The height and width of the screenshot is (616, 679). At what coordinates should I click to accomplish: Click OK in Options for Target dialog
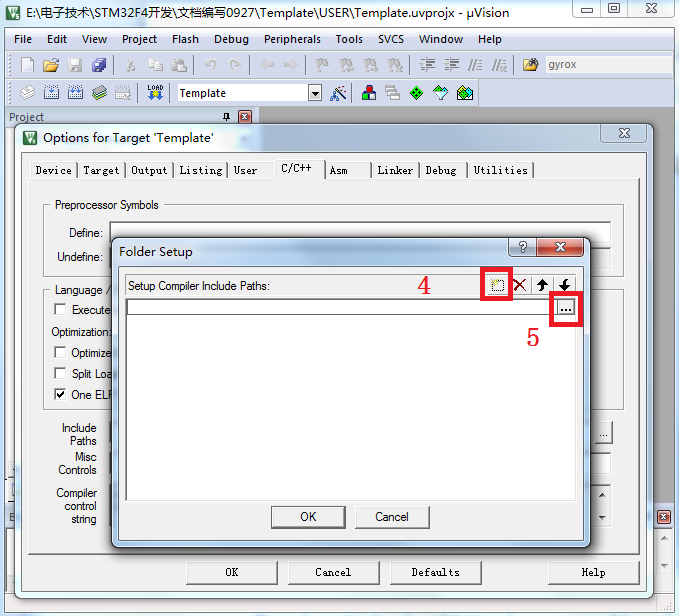pos(232,572)
